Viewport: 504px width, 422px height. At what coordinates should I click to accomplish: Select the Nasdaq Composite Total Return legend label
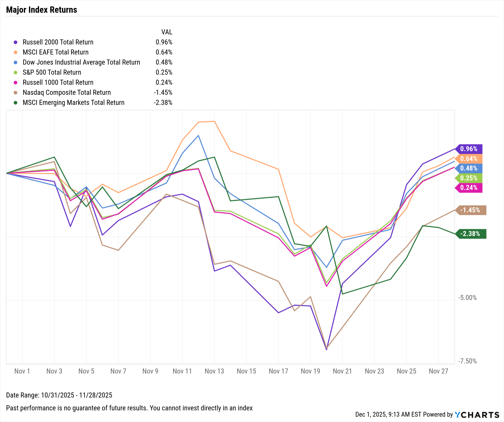[x=67, y=93]
